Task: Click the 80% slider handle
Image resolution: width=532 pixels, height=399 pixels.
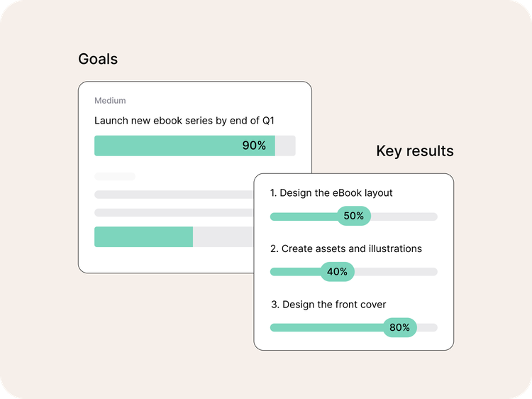Action: point(400,327)
